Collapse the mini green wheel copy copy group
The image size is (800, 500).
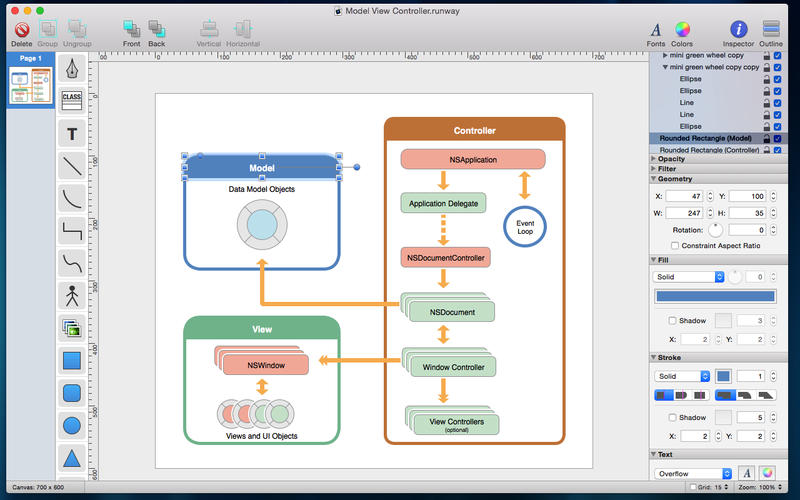coord(665,67)
